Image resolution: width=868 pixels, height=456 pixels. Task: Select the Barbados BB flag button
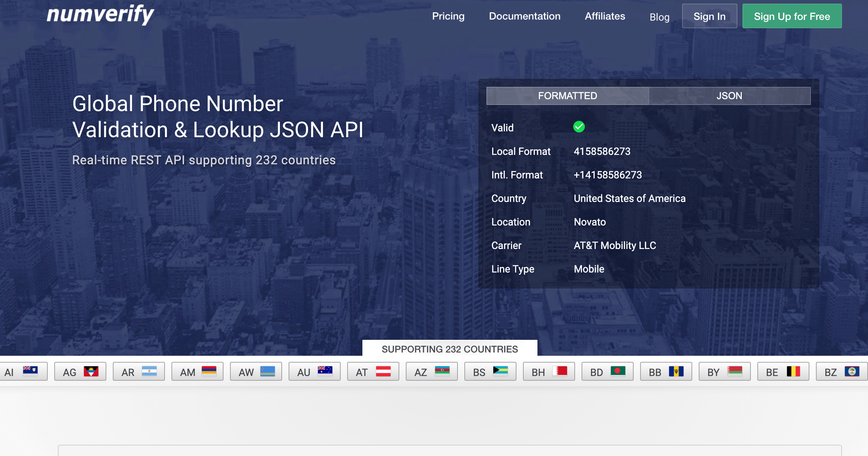tap(666, 372)
